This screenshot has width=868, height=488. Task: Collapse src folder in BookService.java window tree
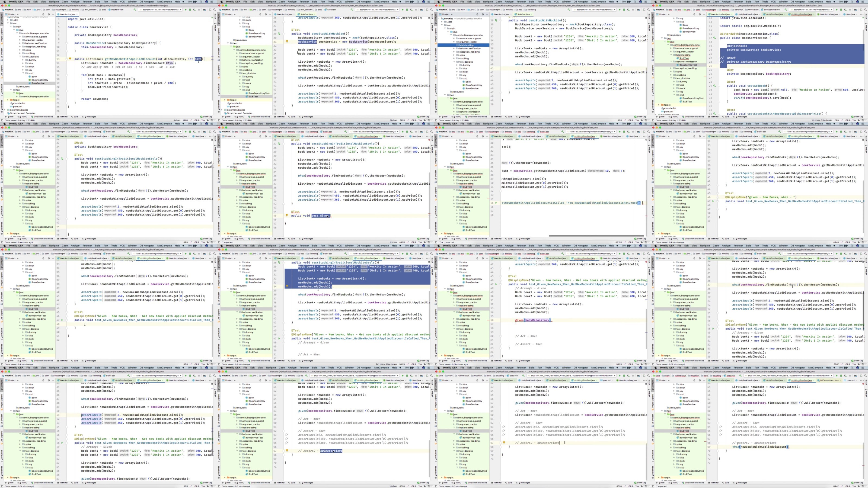coord(8,23)
